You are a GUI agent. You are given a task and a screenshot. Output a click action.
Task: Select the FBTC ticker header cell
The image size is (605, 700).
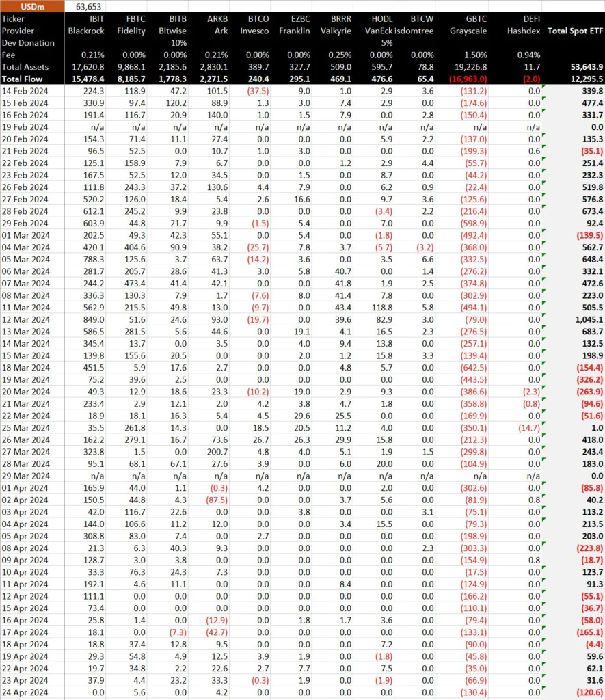pyautogui.click(x=135, y=18)
